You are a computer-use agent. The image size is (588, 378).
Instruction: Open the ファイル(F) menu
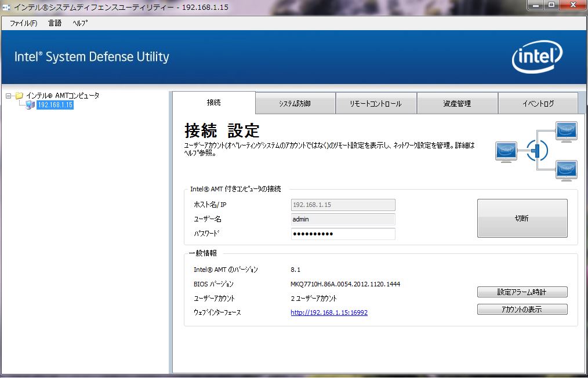[x=23, y=23]
